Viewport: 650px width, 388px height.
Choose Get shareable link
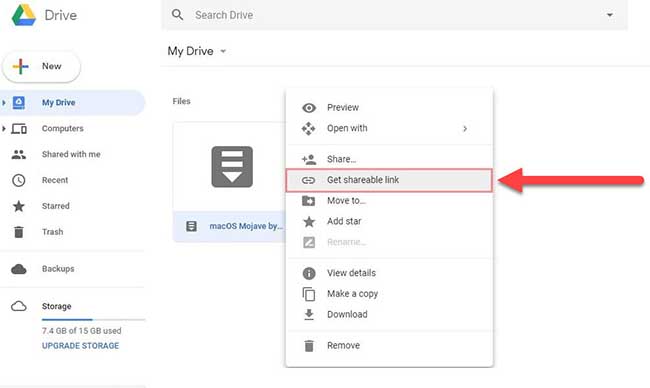(389, 180)
